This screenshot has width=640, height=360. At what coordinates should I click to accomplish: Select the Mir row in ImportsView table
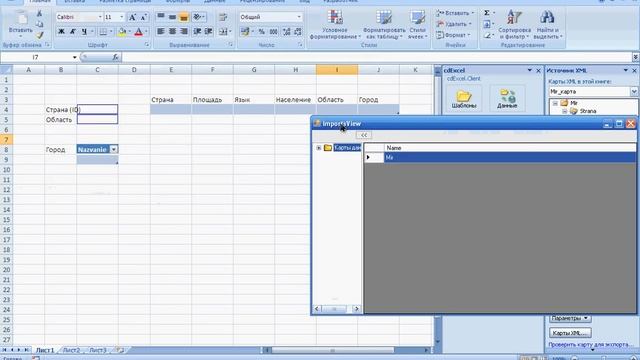tap(500, 157)
